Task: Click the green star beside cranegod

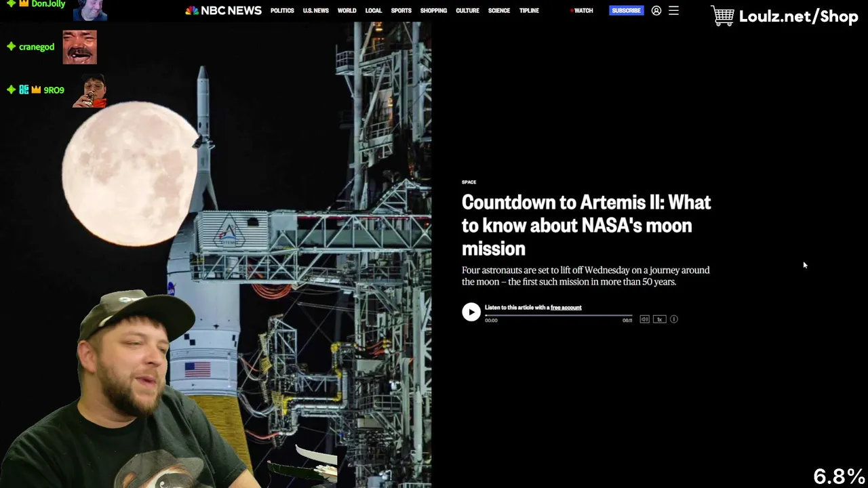Action: pyautogui.click(x=11, y=47)
